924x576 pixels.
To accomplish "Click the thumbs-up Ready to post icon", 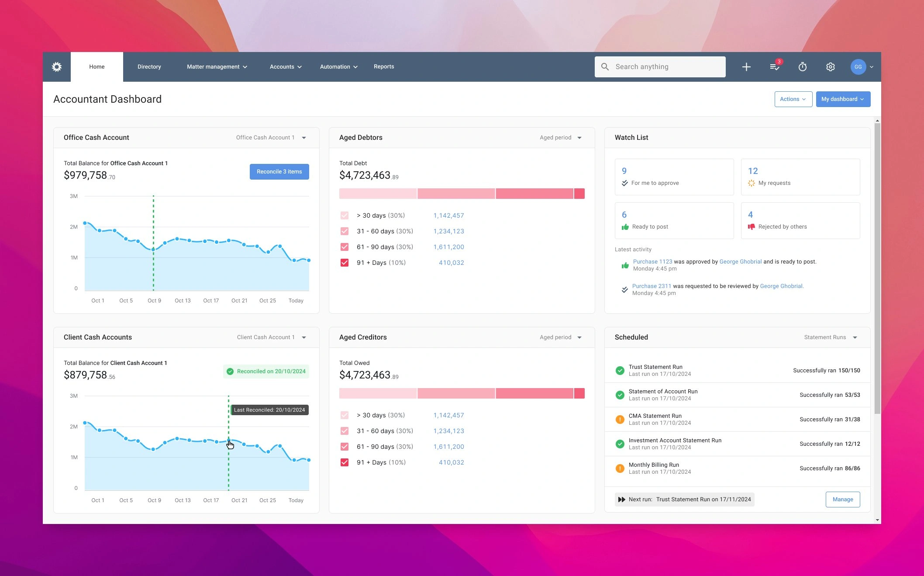I will [625, 226].
